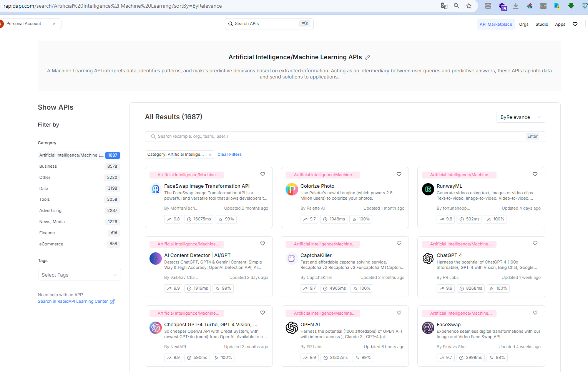The image size is (588, 372).
Task: Expand the Select Tags dropdown
Action: pos(79,275)
